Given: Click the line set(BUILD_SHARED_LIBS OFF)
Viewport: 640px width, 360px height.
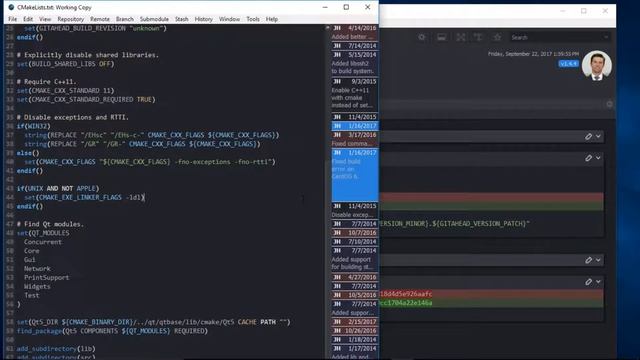Looking at the screenshot, I should (66, 64).
